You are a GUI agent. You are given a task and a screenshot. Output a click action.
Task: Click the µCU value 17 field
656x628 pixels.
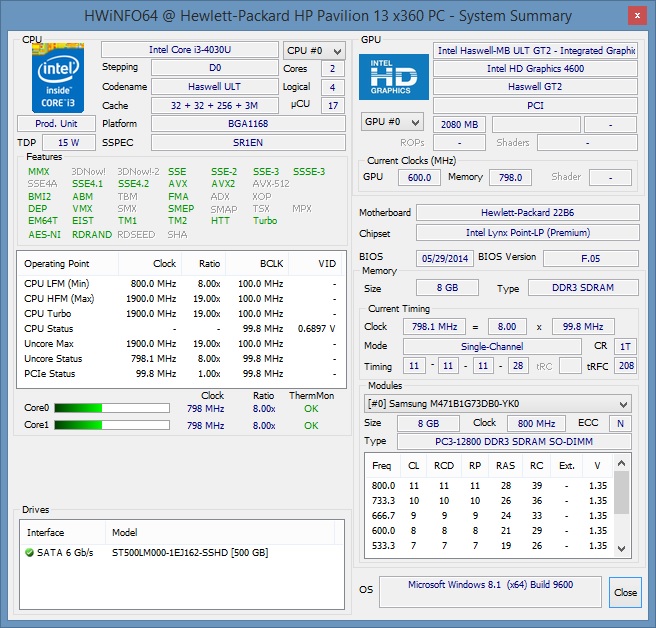(x=333, y=105)
